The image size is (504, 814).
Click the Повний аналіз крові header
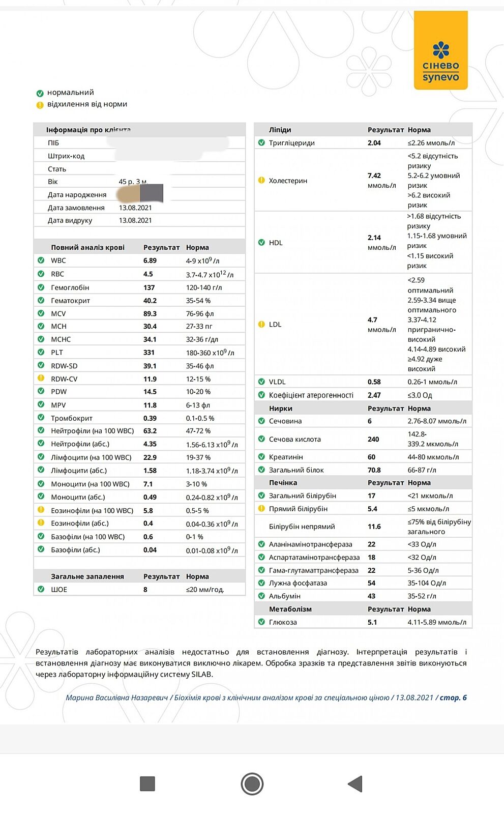(87, 247)
